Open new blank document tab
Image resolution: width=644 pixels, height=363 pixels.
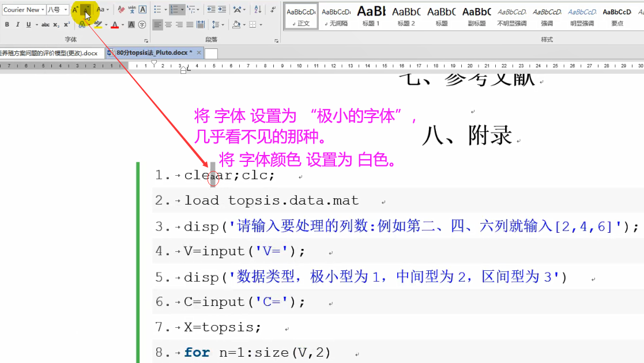[211, 54]
